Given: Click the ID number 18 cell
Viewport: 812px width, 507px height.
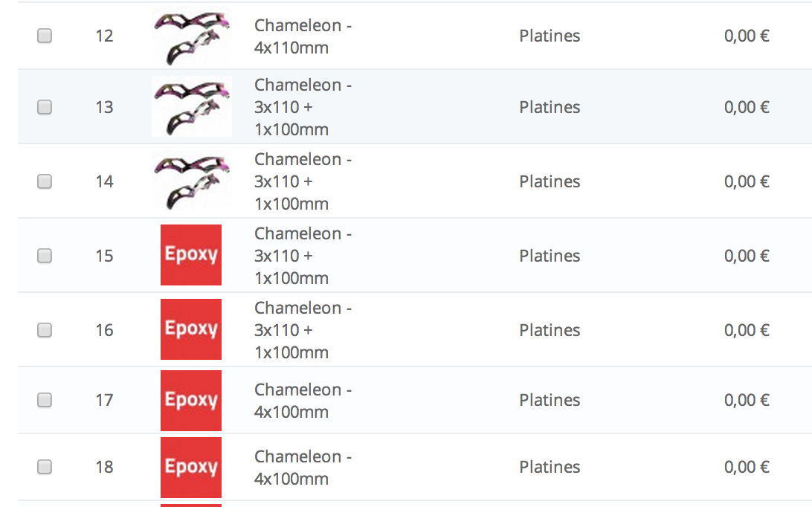Looking at the screenshot, I should click(x=104, y=467).
